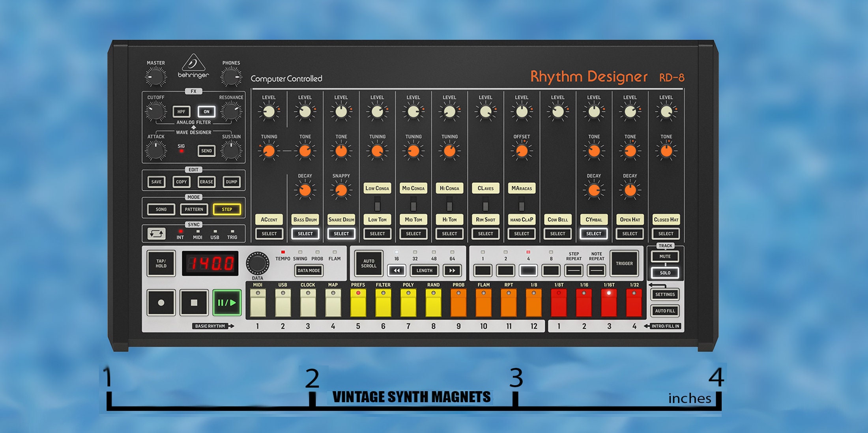The image size is (868, 433).
Task: Open the SETTINGS menu
Action: pos(665,294)
